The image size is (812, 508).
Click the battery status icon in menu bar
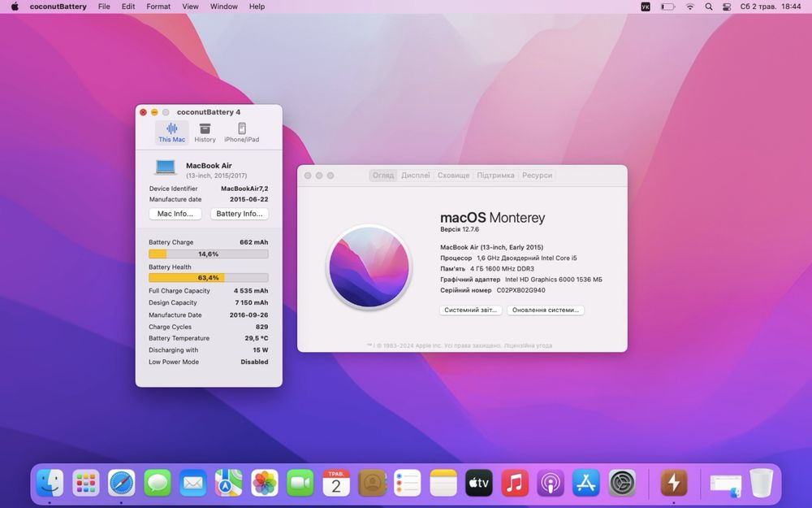point(667,7)
